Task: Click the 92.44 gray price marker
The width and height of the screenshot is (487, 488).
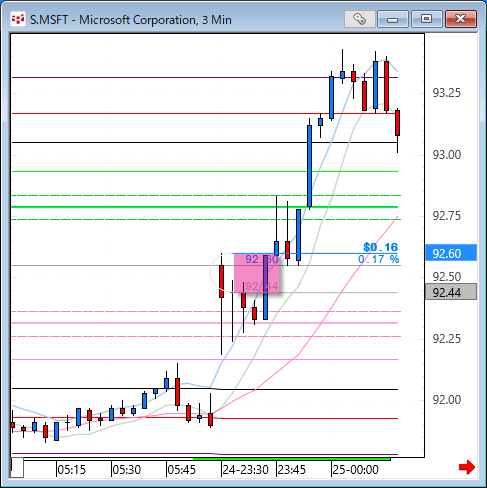Action: pyautogui.click(x=451, y=293)
